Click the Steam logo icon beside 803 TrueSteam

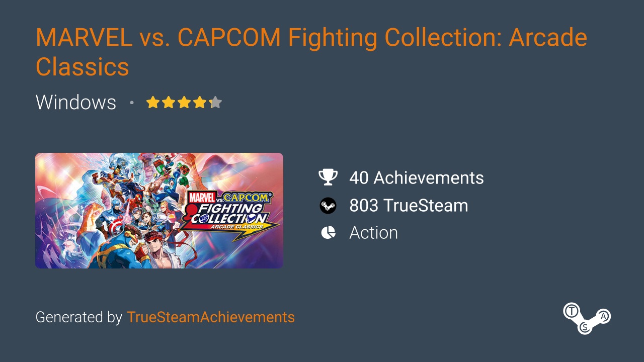point(328,206)
